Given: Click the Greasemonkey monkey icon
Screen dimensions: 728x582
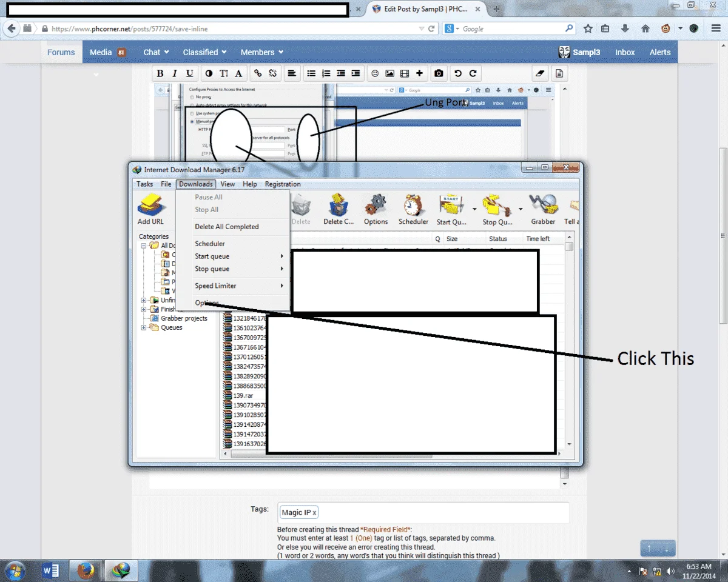Looking at the screenshot, I should pos(666,28).
